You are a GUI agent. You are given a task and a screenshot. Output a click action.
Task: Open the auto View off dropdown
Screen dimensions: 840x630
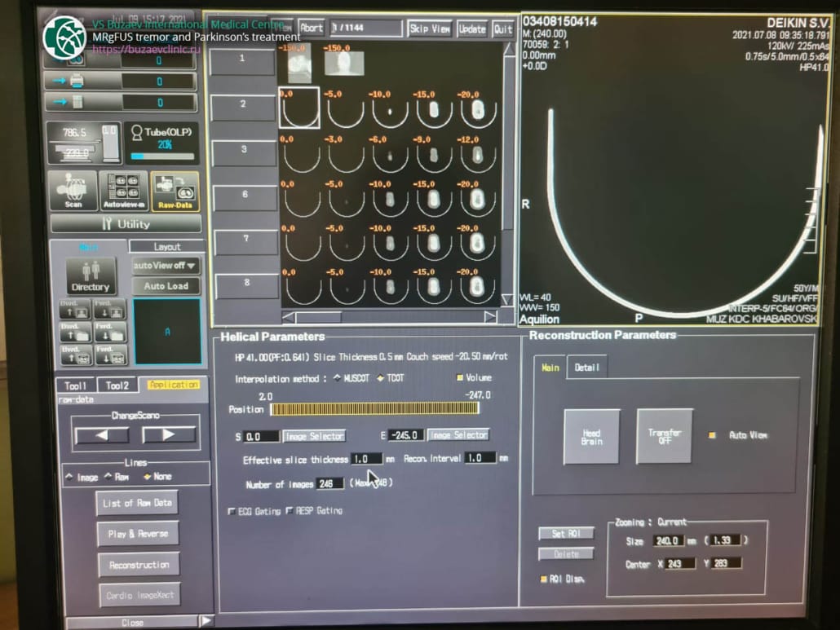166,266
